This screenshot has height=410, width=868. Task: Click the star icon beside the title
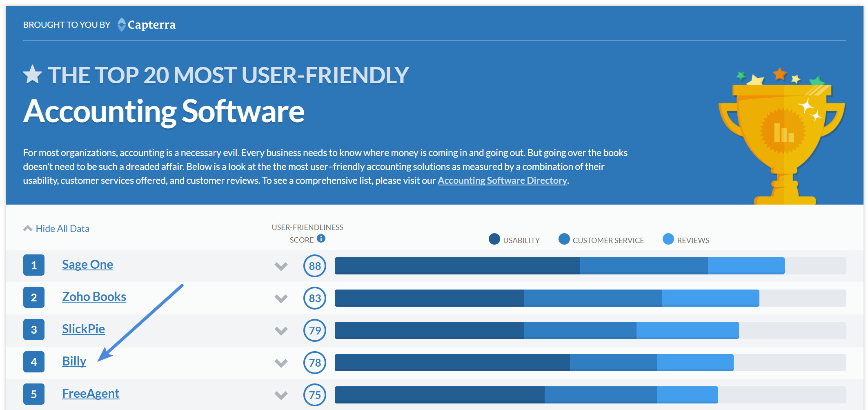33,75
